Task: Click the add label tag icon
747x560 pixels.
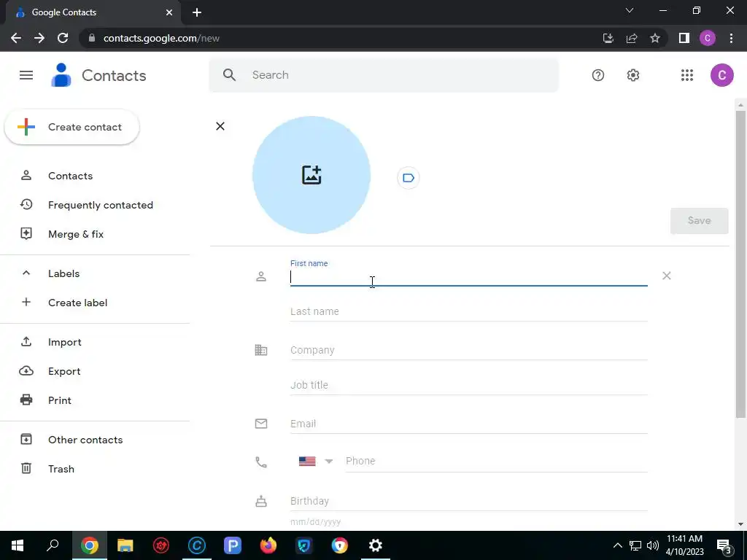Action: [409, 178]
